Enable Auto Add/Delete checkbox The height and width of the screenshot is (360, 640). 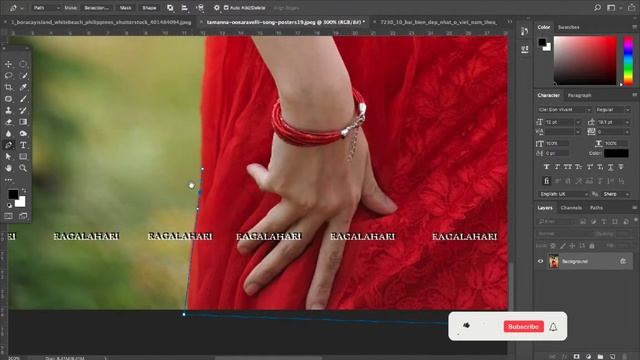click(x=226, y=8)
